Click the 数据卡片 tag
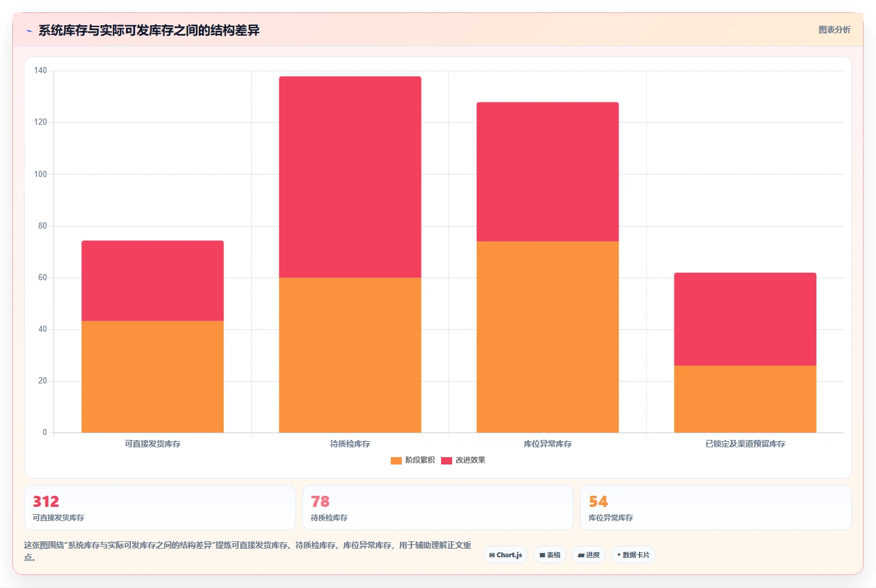This screenshot has width=876, height=588. pos(633,555)
